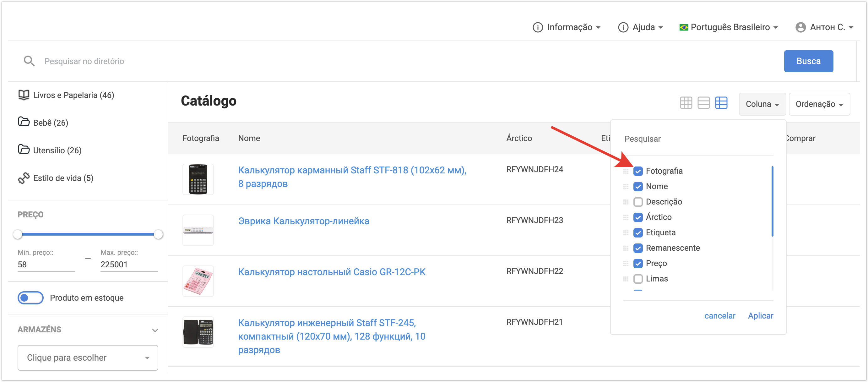Select the table view icon
This screenshot has height=382, width=868.
tap(721, 103)
